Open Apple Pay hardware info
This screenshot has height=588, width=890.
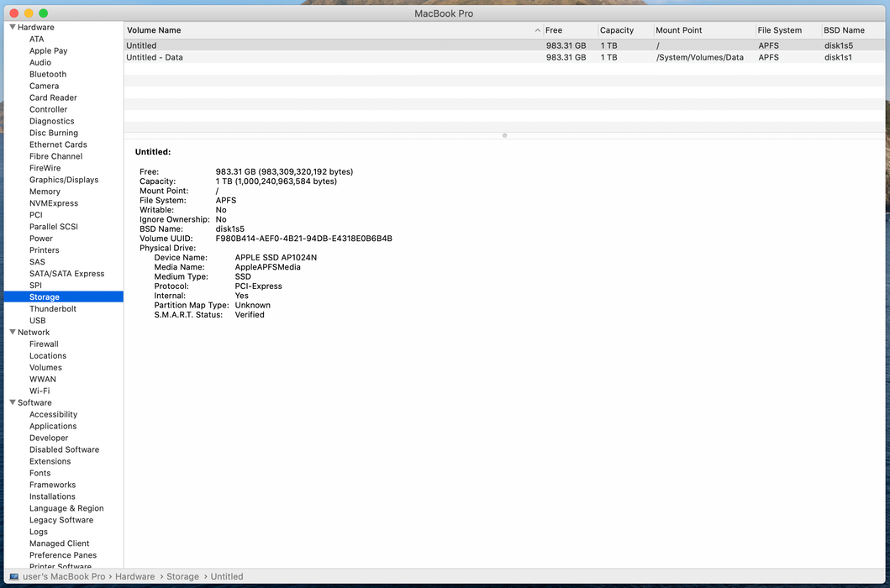coord(48,50)
